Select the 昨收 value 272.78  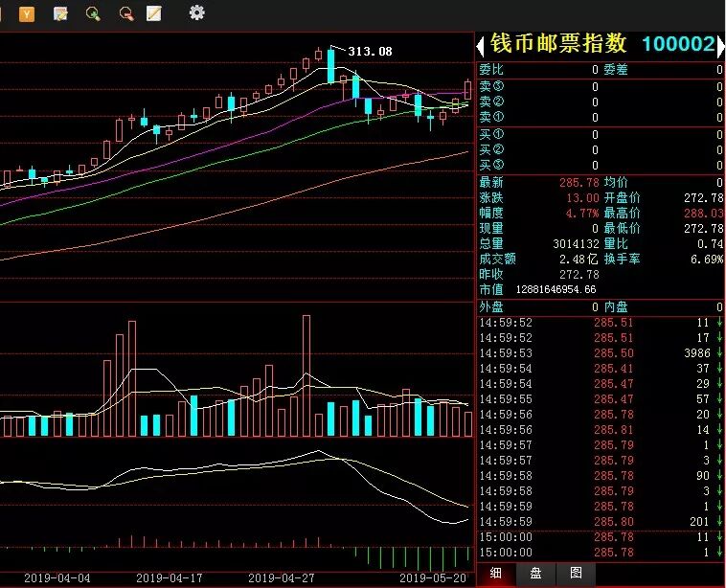(579, 275)
